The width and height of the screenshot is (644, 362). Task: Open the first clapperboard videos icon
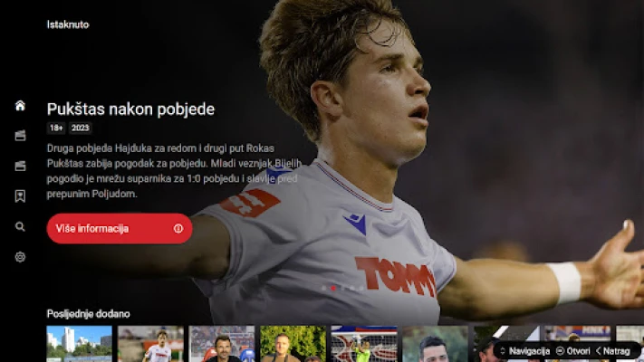click(20, 136)
